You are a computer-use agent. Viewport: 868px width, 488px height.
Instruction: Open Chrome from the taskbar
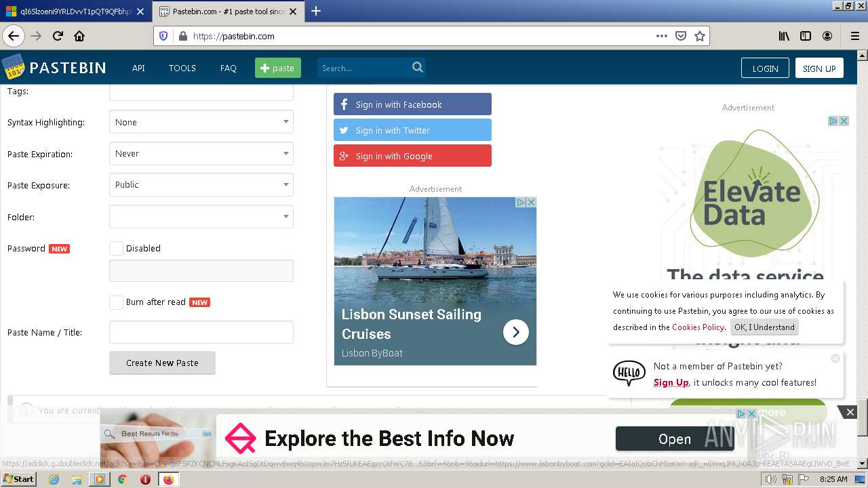tap(122, 479)
